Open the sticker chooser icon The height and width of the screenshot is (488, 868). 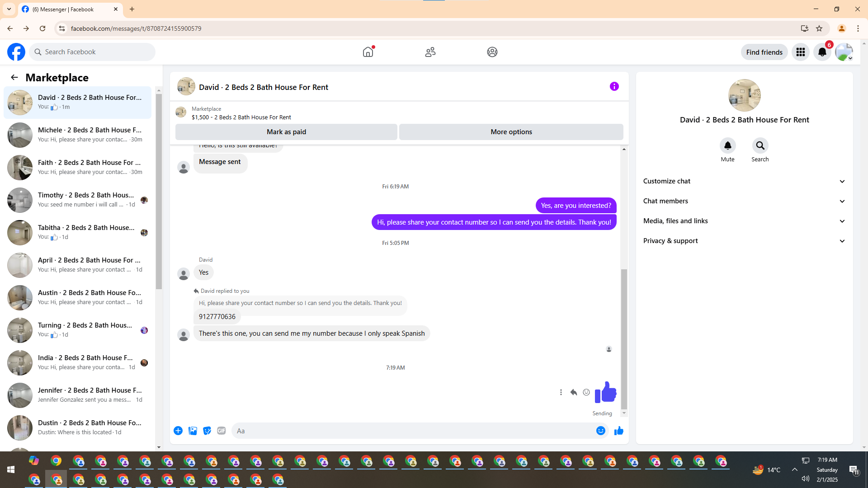tap(207, 431)
